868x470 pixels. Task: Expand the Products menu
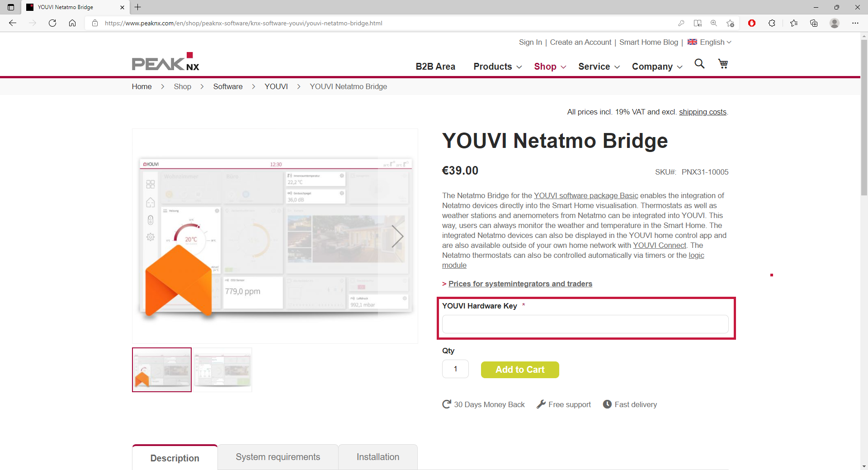tap(497, 66)
